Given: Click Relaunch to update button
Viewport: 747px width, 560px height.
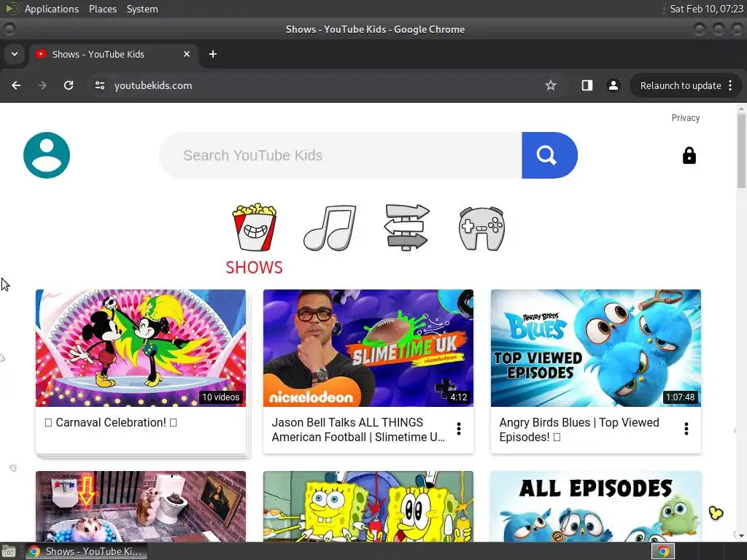Looking at the screenshot, I should (681, 86).
